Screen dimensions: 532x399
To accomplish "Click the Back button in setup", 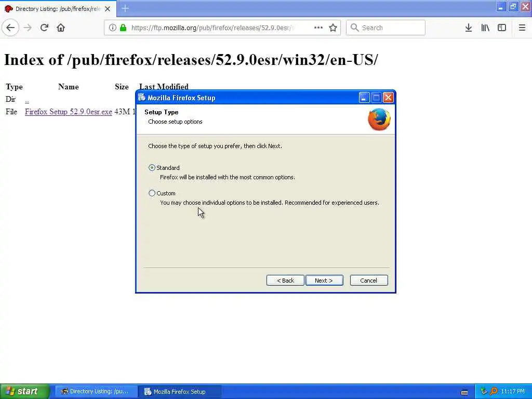I will (x=285, y=280).
